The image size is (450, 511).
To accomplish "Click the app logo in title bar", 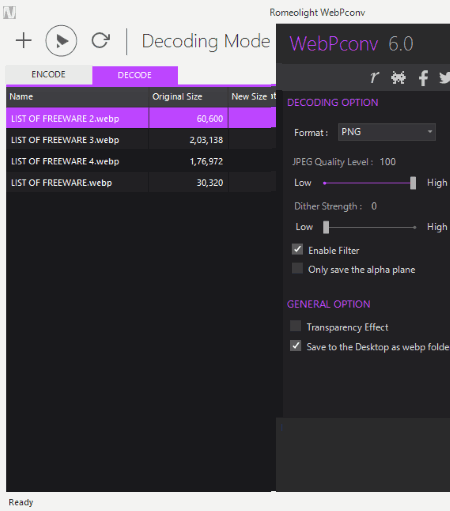I will (9, 13).
